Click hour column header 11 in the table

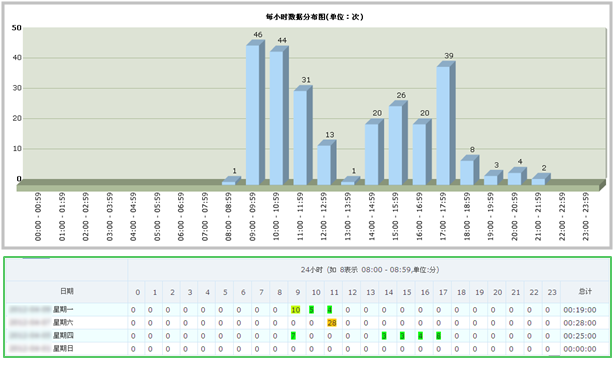tap(334, 292)
